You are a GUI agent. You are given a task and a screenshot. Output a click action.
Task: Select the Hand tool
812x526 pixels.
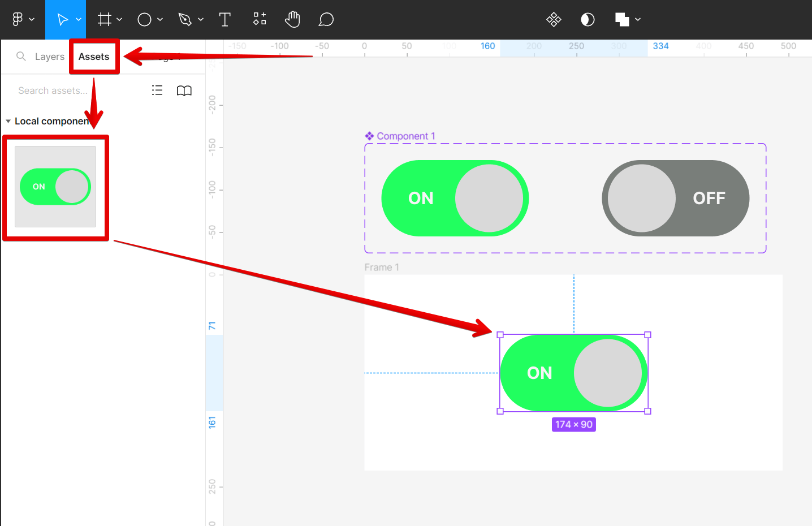coord(292,19)
